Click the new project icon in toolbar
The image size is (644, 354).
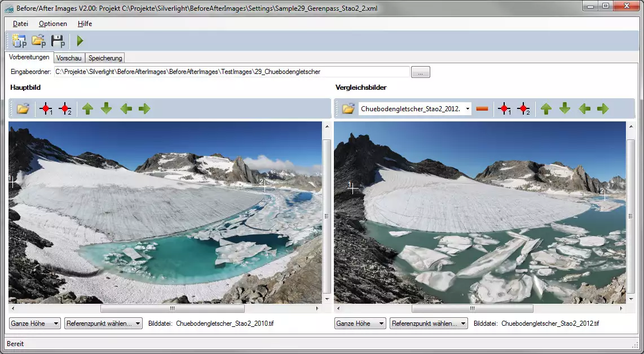coord(19,41)
